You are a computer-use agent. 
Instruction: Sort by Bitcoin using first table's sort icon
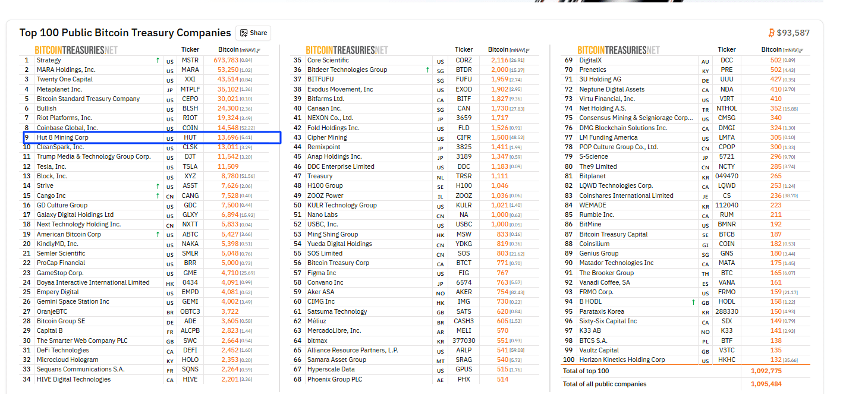point(259,51)
